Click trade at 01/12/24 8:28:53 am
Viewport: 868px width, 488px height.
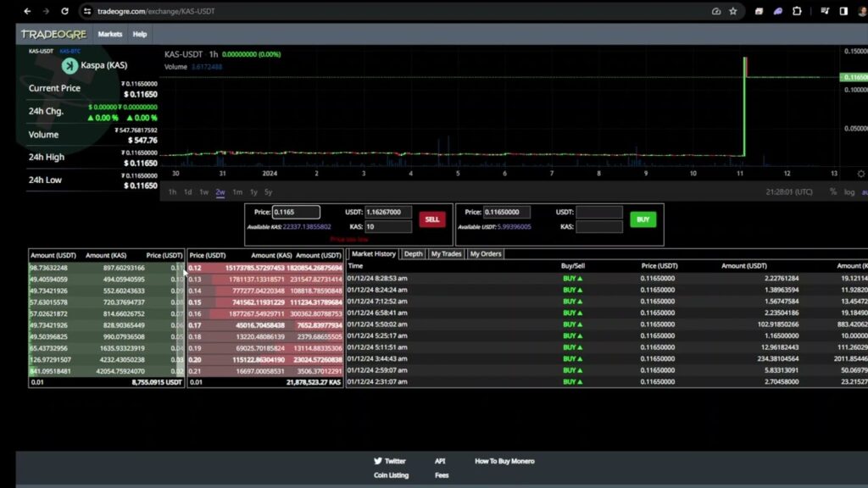(x=607, y=278)
